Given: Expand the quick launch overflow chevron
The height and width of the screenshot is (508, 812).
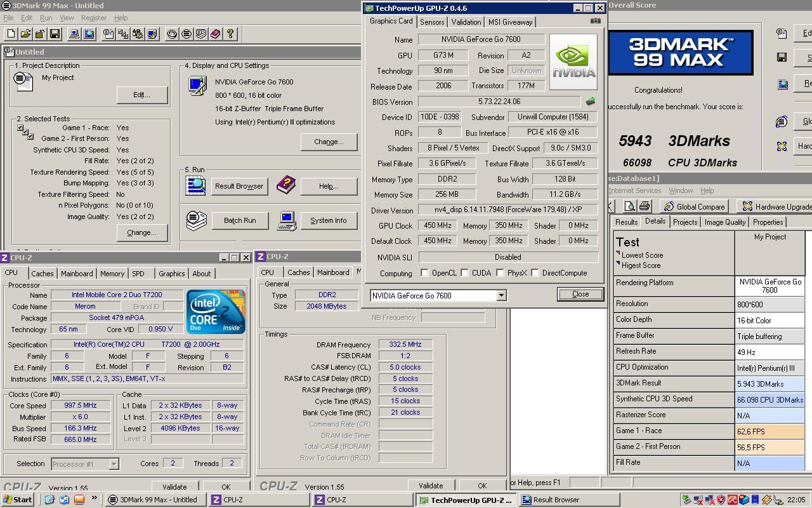Looking at the screenshot, I should point(94,499).
